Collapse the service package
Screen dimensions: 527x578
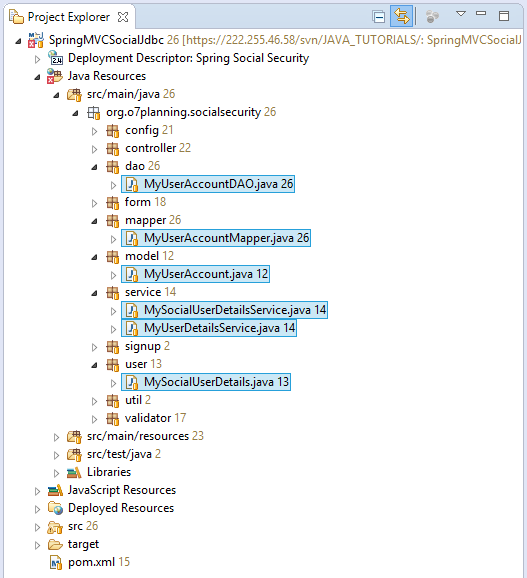pyautogui.click(x=94, y=293)
